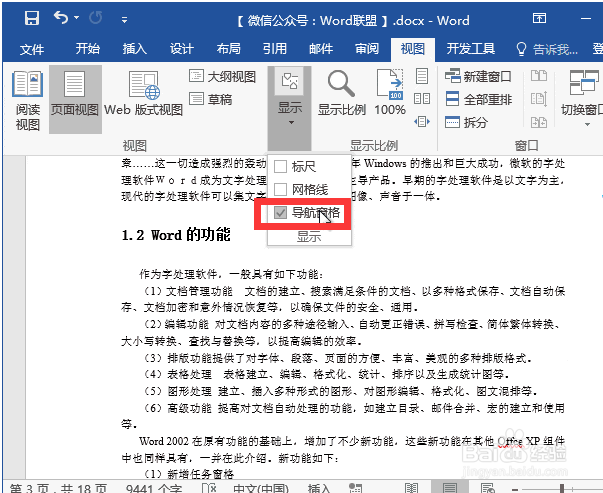Click the Synchronous Scrolling icon
The width and height of the screenshot is (603, 493).
tap(539, 99)
